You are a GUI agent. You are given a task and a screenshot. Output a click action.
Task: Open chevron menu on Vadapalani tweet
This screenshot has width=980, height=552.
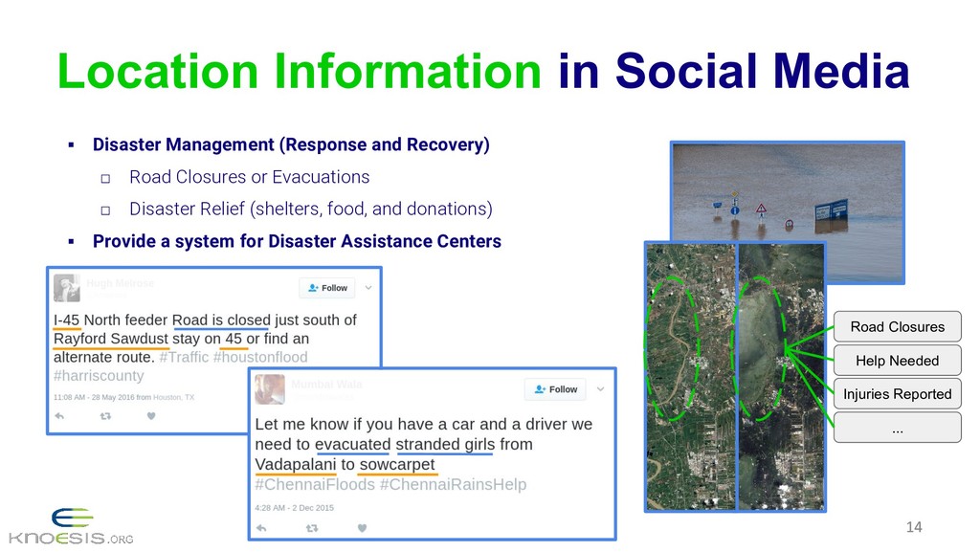pos(600,389)
